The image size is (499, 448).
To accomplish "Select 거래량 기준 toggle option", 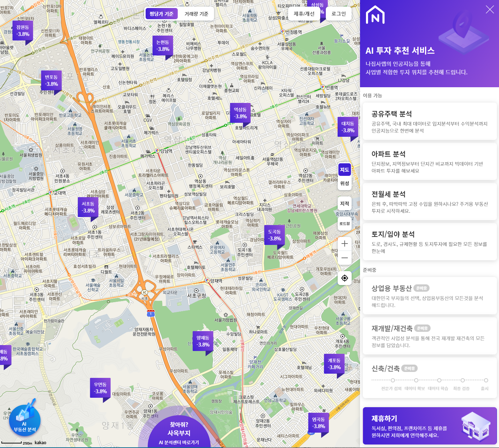I will pos(196,14).
